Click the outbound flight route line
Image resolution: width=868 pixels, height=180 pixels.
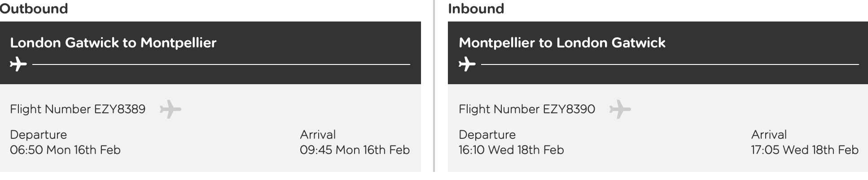click(x=221, y=64)
